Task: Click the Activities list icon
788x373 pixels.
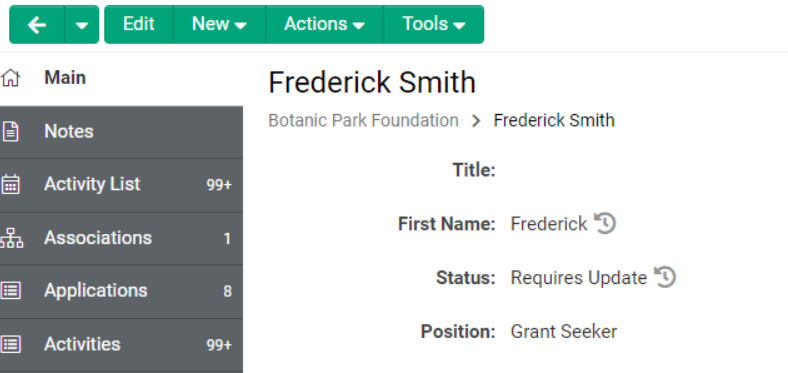Action: tap(11, 344)
